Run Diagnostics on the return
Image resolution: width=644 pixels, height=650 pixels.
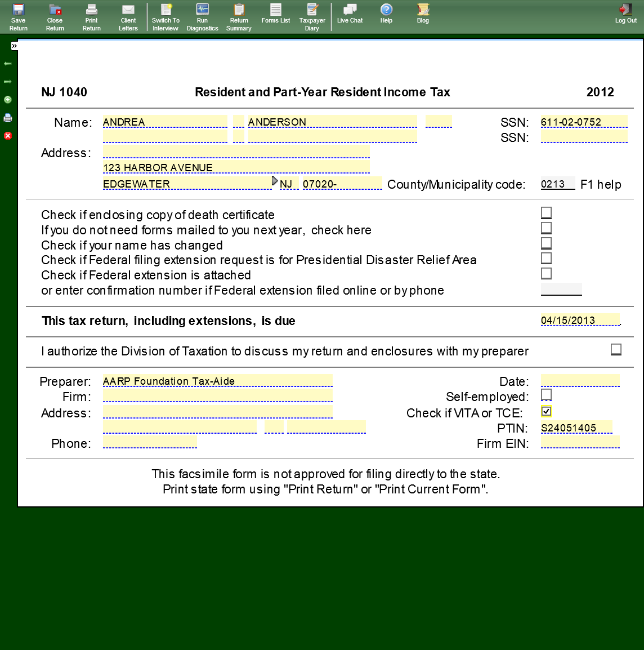pos(202,17)
